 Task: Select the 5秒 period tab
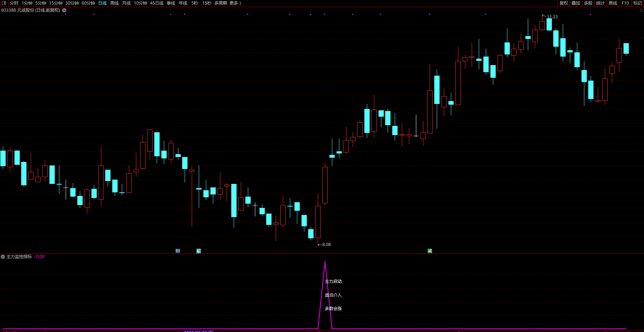(x=195, y=3)
